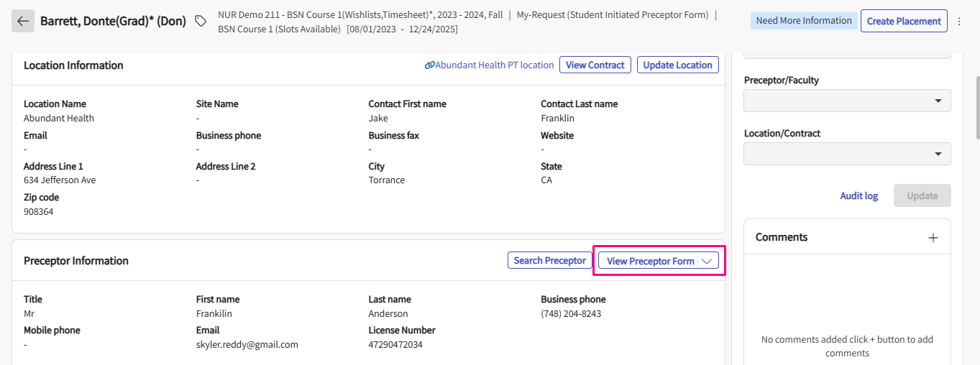Open the three-dot more options menu

959,22
